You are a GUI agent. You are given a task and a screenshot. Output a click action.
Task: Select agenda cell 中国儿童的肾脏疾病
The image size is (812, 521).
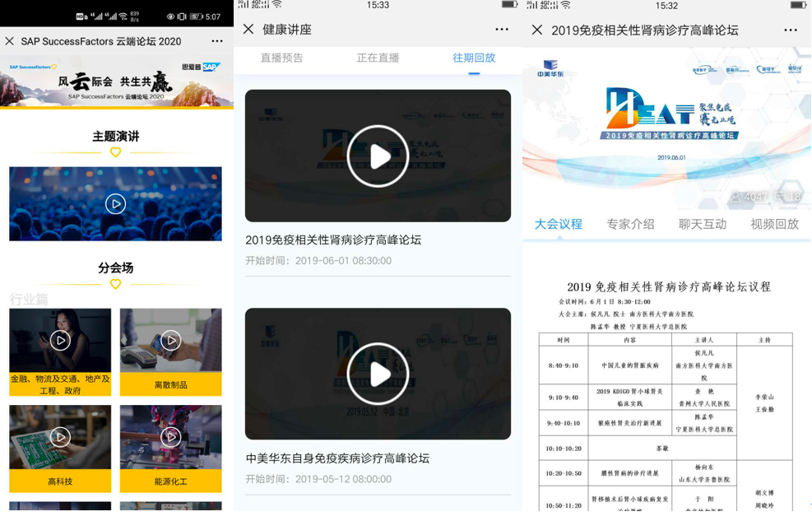tap(629, 365)
